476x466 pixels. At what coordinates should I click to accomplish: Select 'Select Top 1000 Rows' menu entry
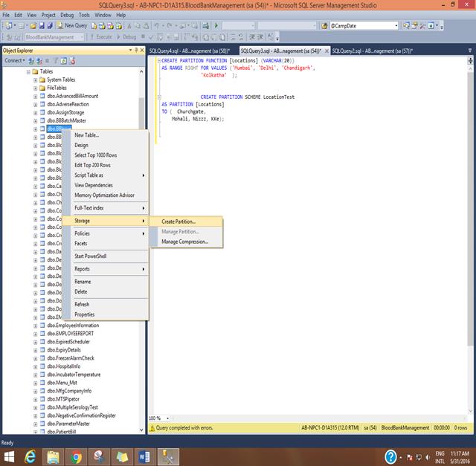click(x=95, y=155)
